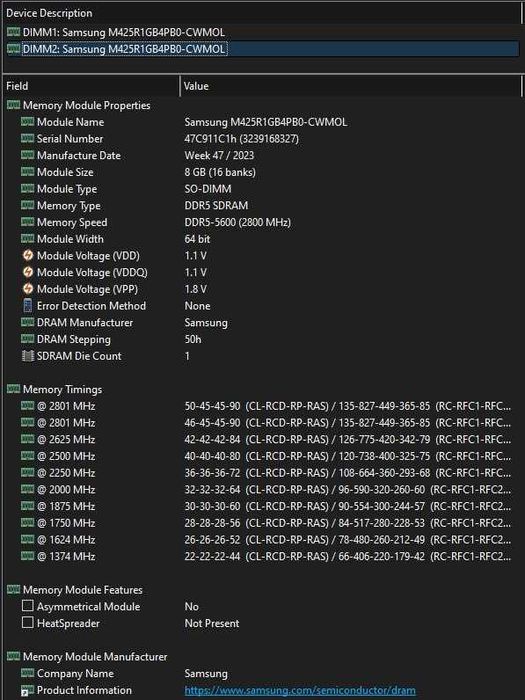
Task: Click the Device Description header label
Action: [x=49, y=13]
